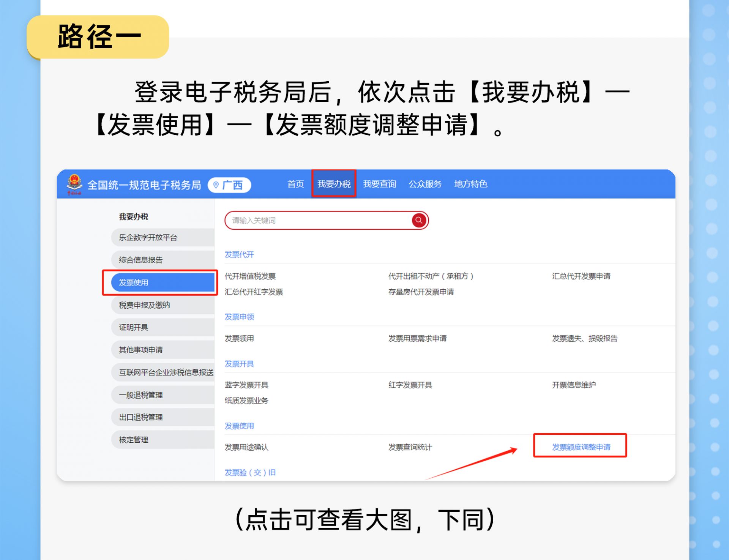Open the 代开增值税发票 link
This screenshot has height=560, width=729.
point(250,276)
